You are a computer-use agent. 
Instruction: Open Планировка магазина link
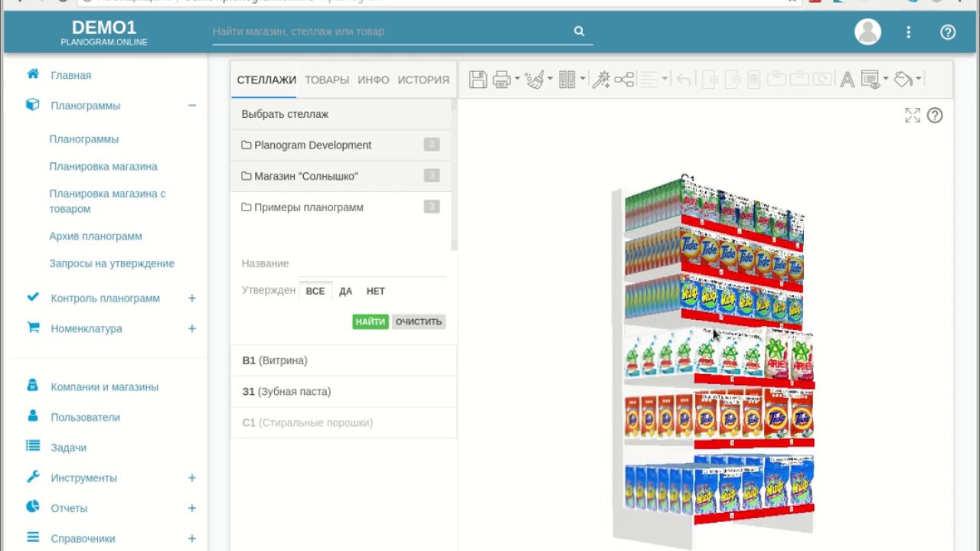103,166
